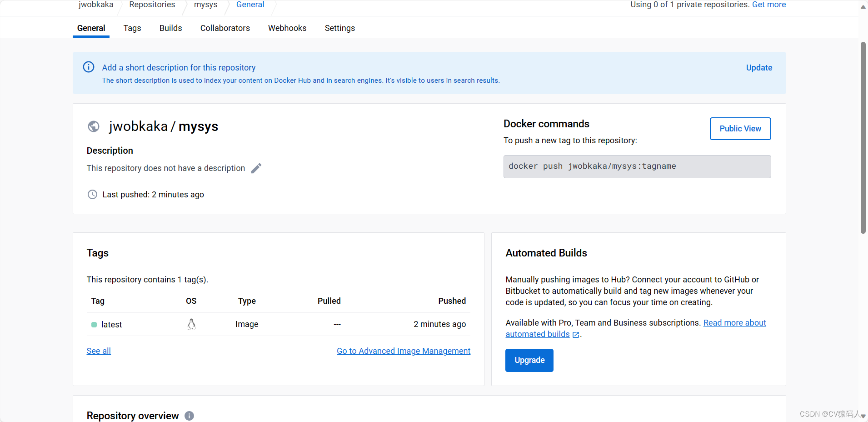Screen dimensions: 868x422
Task: Open the Builds tab
Action: coord(171,28)
